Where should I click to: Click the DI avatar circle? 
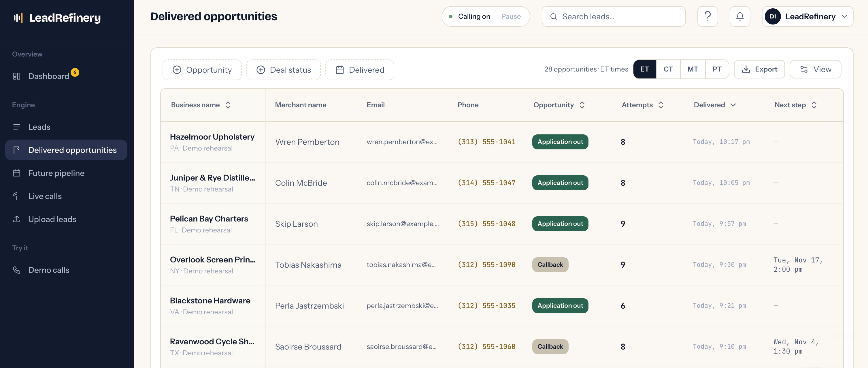tap(773, 16)
